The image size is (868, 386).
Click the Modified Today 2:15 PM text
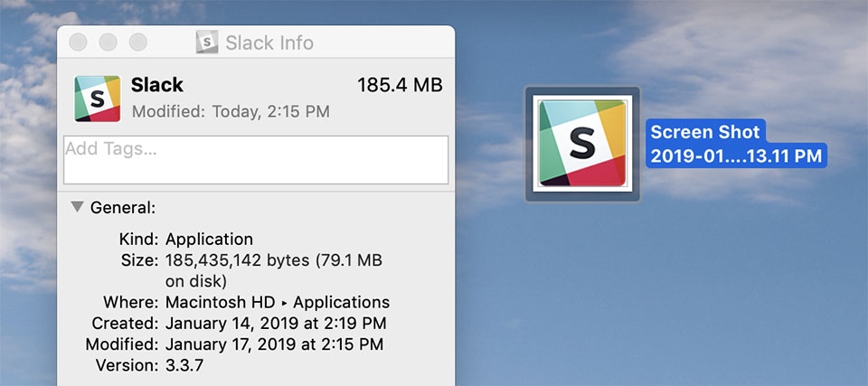click(231, 112)
